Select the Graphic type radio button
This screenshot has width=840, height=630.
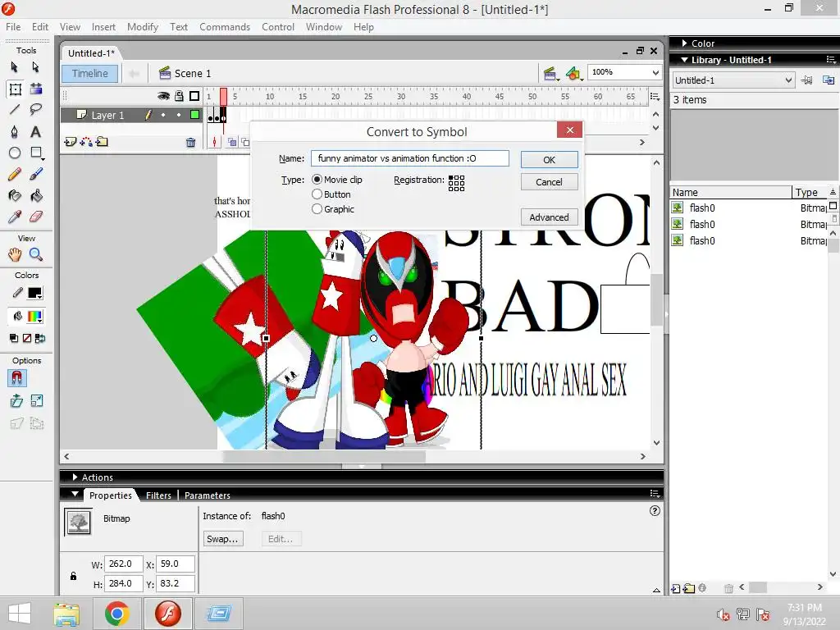(317, 209)
